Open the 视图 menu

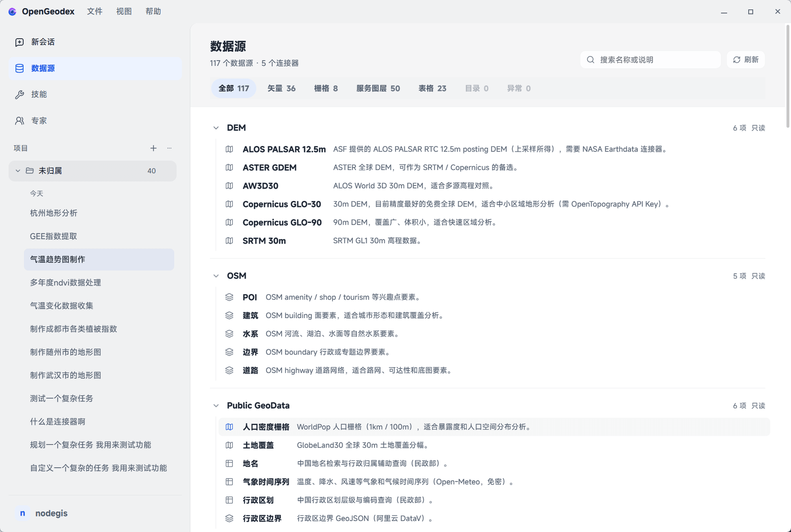click(124, 12)
